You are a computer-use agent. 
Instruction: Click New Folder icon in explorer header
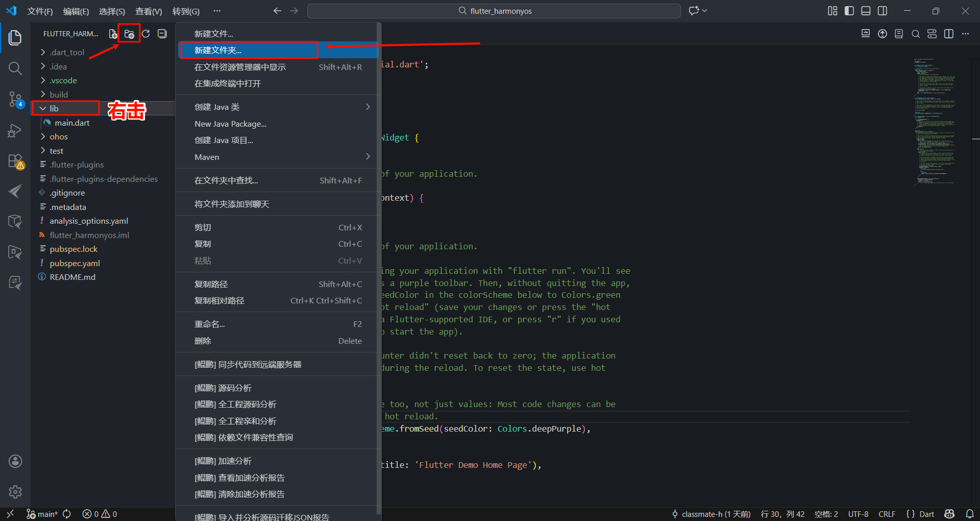point(129,34)
